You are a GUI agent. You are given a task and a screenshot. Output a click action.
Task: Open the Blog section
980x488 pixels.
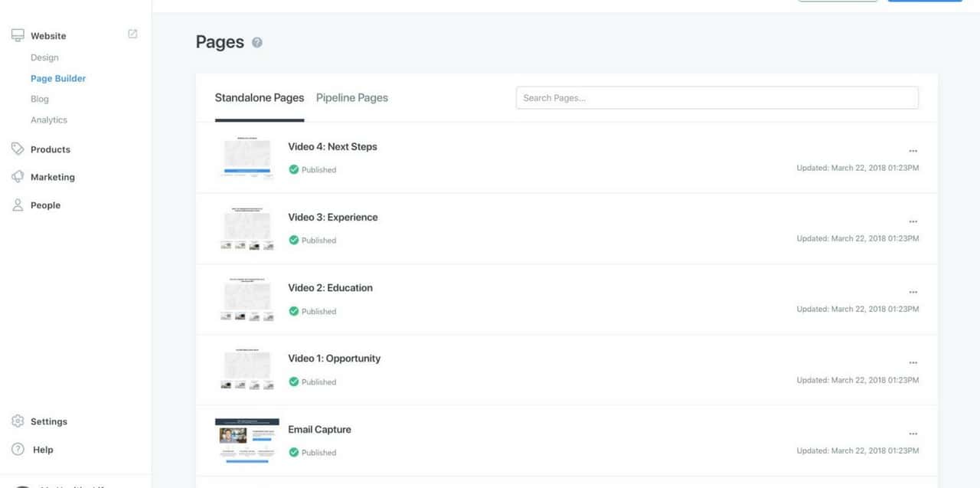click(40, 99)
